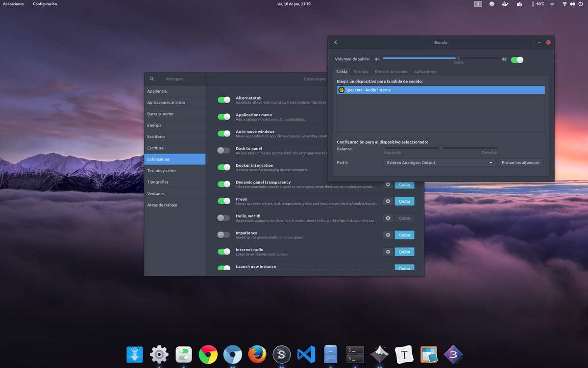The width and height of the screenshot is (588, 368).
Task: Enable the Dash to panel extension
Action: pos(224,150)
